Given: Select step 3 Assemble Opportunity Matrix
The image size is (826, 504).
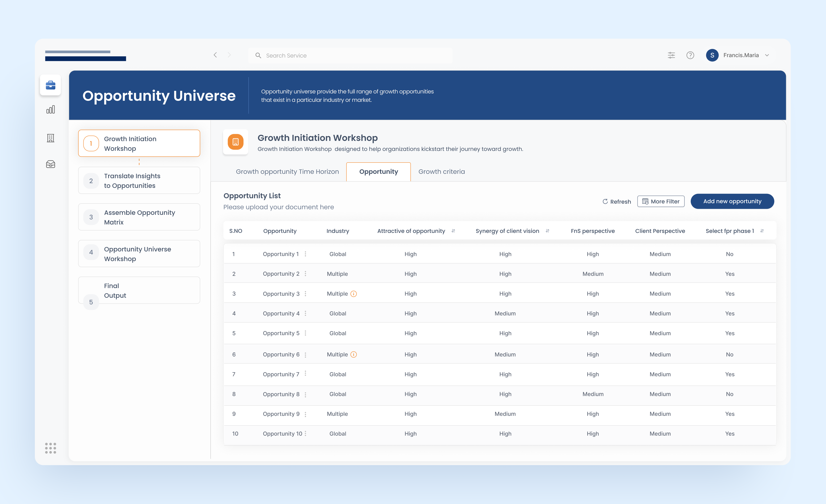Looking at the screenshot, I should [x=139, y=217].
